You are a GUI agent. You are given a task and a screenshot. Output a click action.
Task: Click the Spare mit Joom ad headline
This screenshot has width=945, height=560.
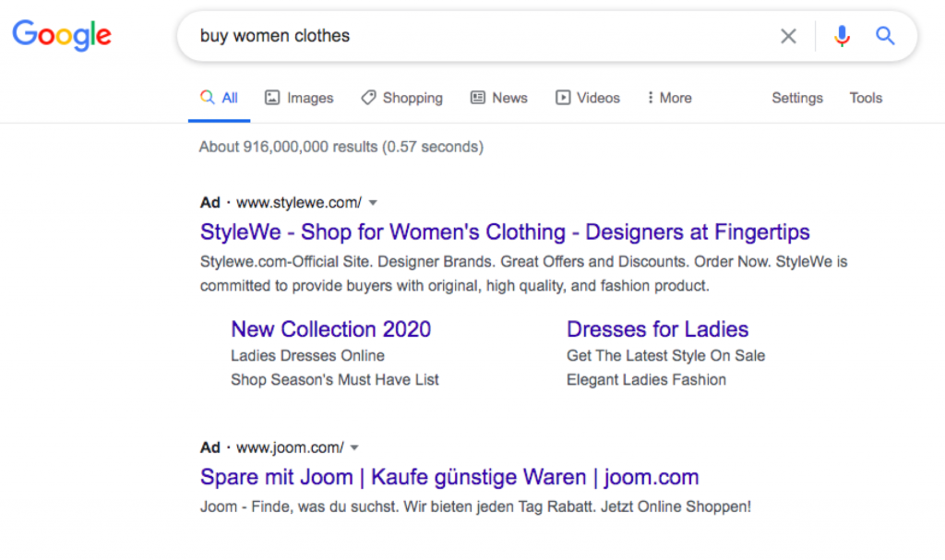[449, 477]
